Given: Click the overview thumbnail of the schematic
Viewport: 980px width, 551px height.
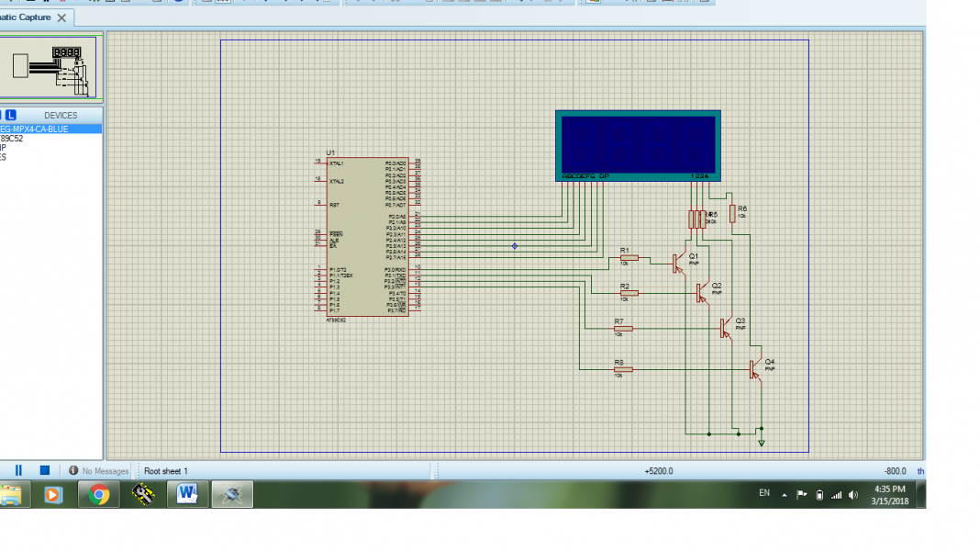Looking at the screenshot, I should tap(50, 69).
